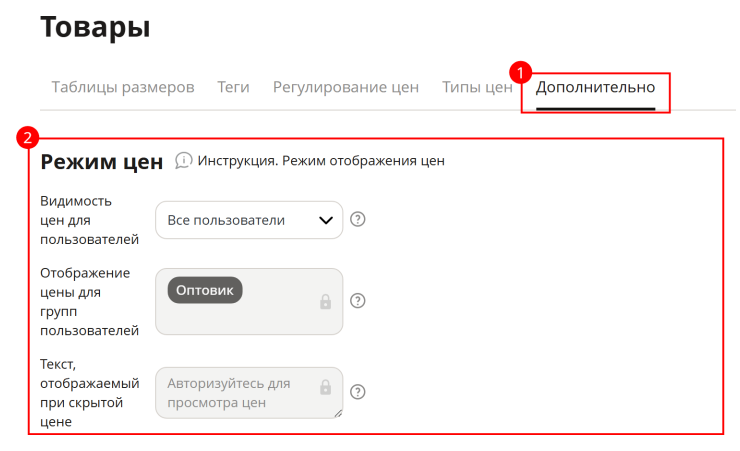740x451 pixels.
Task: Open the Таблицы размеров tab
Action: pyautogui.click(x=123, y=87)
